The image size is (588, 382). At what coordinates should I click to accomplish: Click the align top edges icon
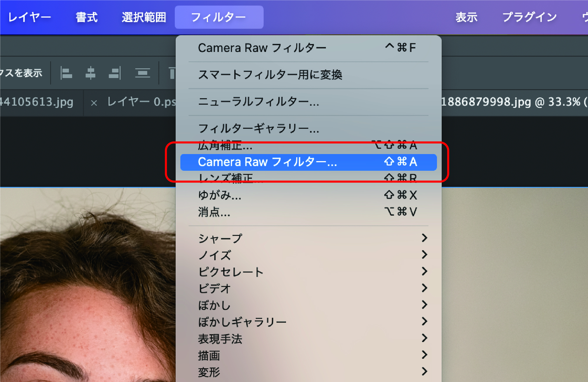pyautogui.click(x=172, y=73)
